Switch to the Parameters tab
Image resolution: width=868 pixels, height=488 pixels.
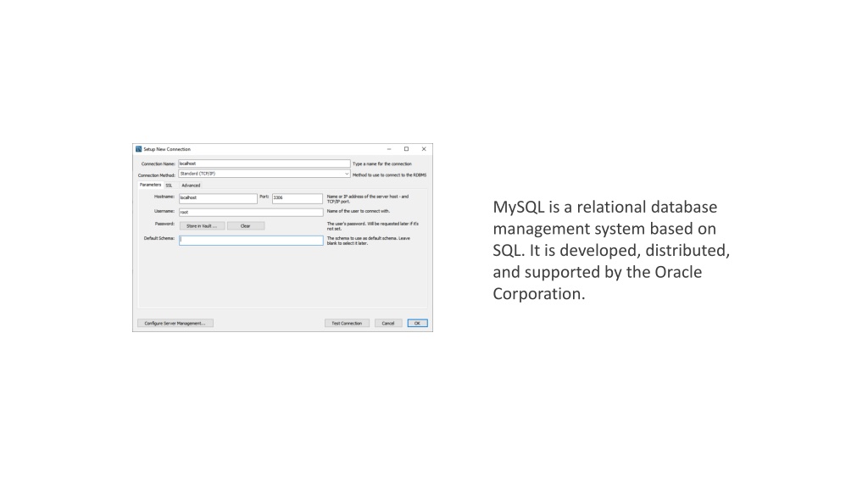pyautogui.click(x=150, y=185)
